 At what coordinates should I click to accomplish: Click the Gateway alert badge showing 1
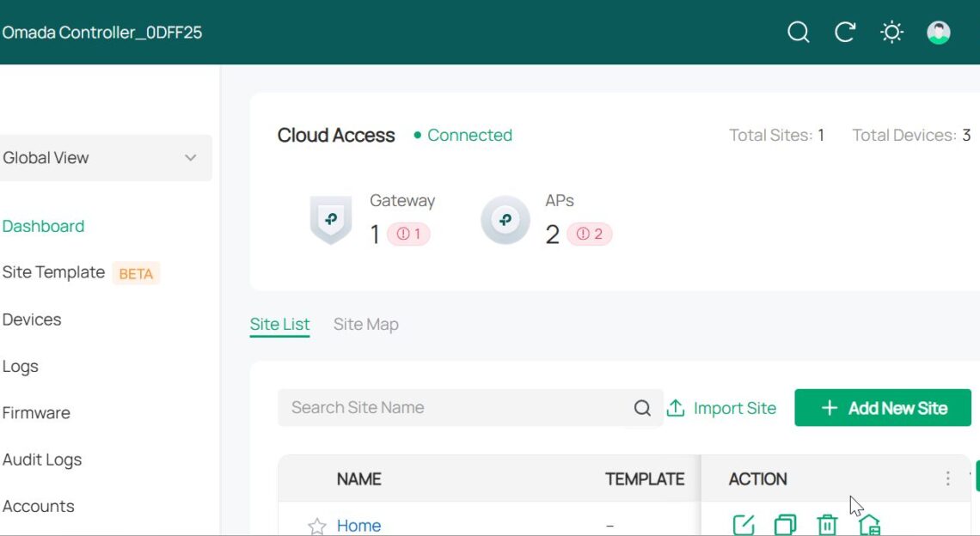point(407,234)
